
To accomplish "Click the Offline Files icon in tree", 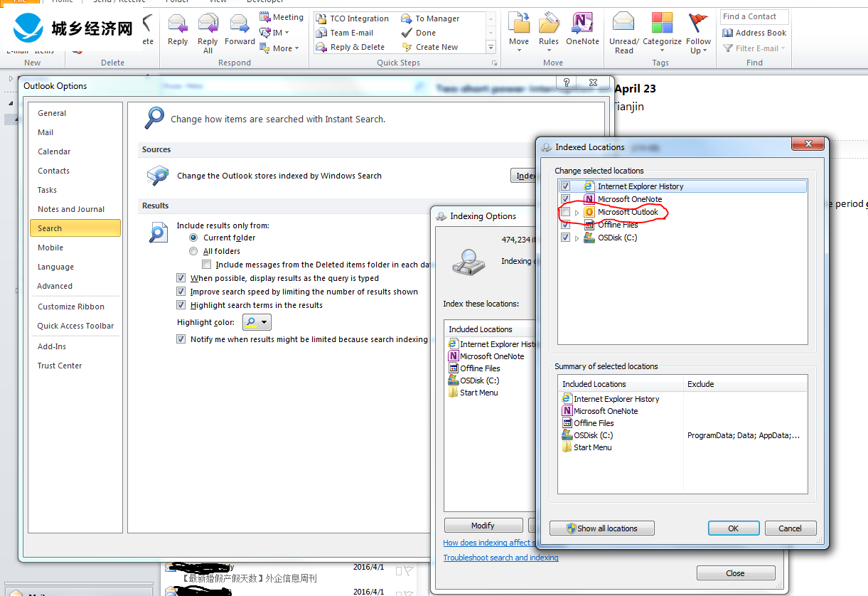I will [589, 225].
